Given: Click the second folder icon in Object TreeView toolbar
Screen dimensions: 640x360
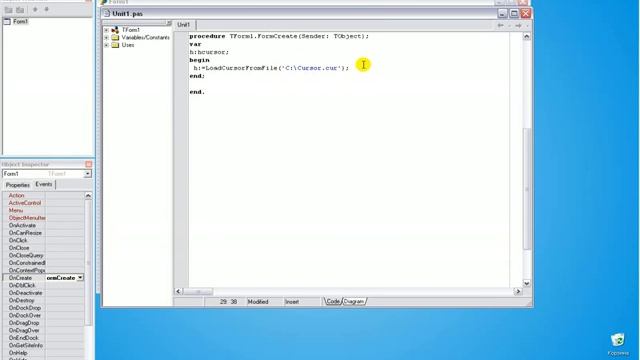Looking at the screenshot, I should coord(20,9).
